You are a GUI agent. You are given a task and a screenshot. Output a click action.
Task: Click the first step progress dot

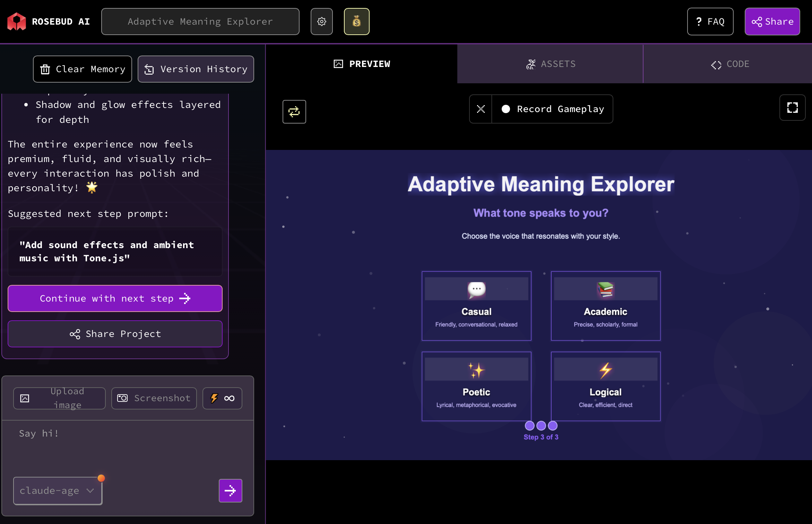(x=529, y=425)
